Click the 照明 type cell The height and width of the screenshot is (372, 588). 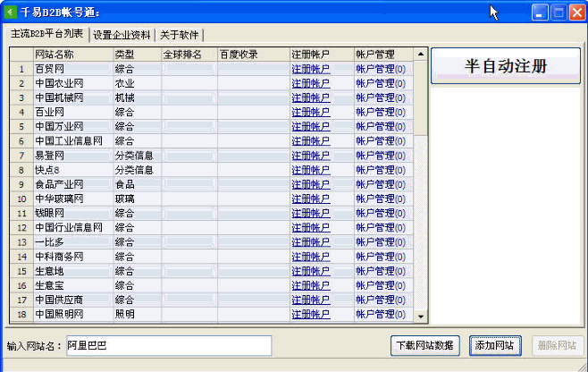click(138, 314)
